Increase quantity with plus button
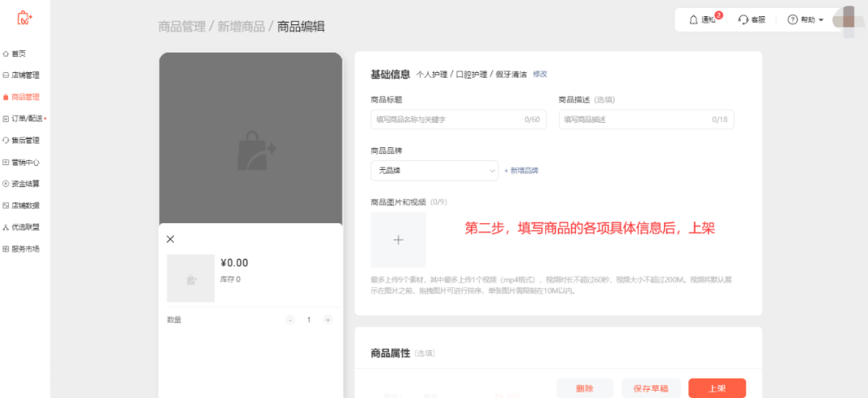 [328, 320]
